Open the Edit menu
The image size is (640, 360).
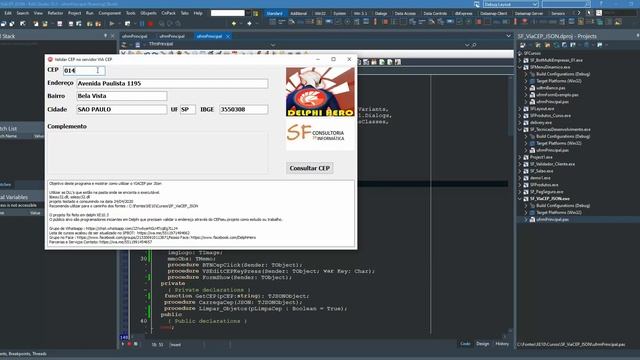[8, 13]
